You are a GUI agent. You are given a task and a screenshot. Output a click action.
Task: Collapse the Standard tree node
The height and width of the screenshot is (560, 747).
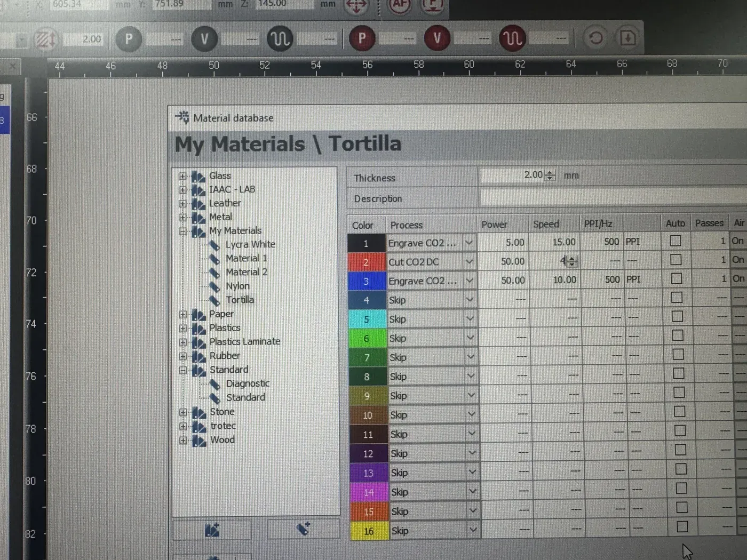(x=183, y=370)
